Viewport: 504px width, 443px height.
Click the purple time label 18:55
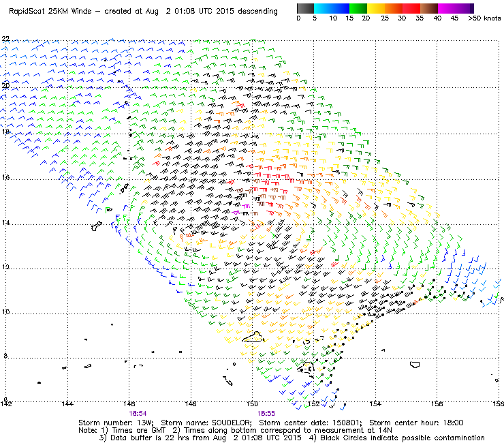pyautogui.click(x=266, y=414)
